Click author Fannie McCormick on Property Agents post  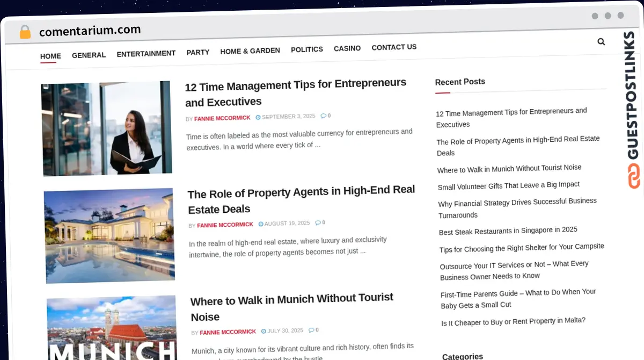225,225
